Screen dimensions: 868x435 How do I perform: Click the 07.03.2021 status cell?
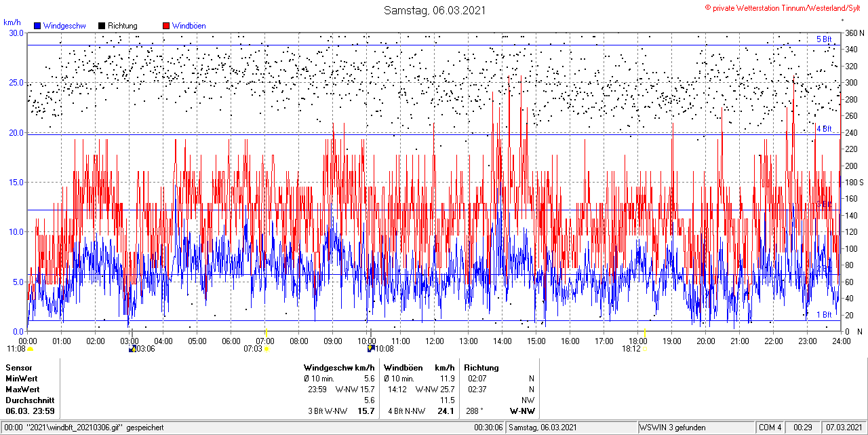(844, 428)
